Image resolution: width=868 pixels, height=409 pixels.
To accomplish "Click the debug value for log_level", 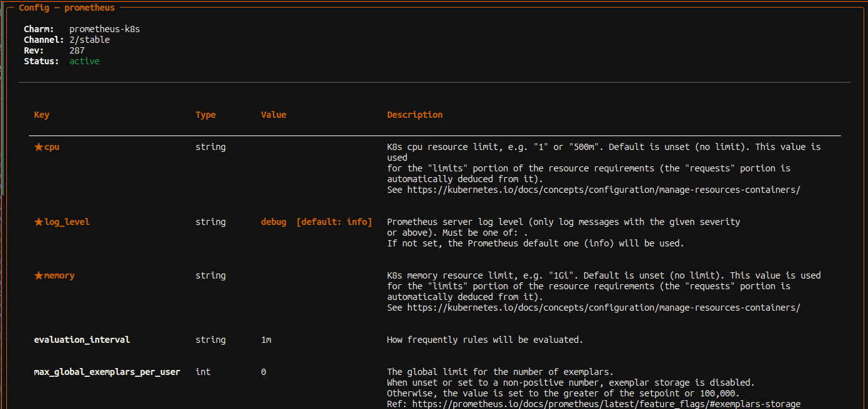I will [x=274, y=222].
